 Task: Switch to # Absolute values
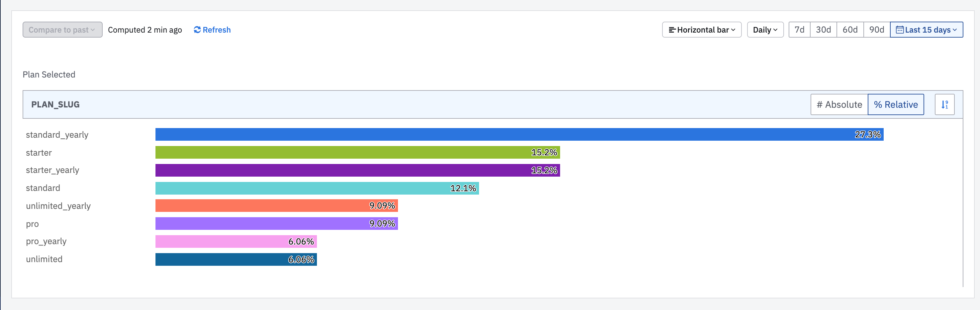[839, 104]
